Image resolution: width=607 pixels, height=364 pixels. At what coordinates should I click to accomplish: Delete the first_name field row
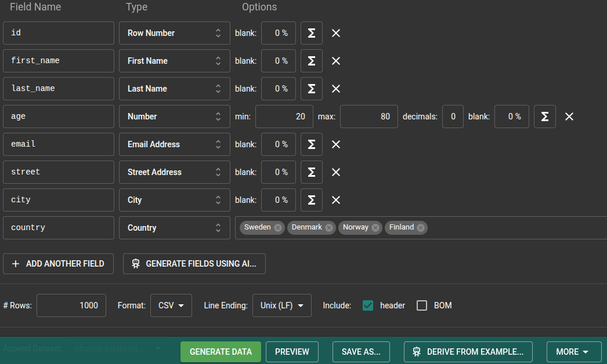336,61
